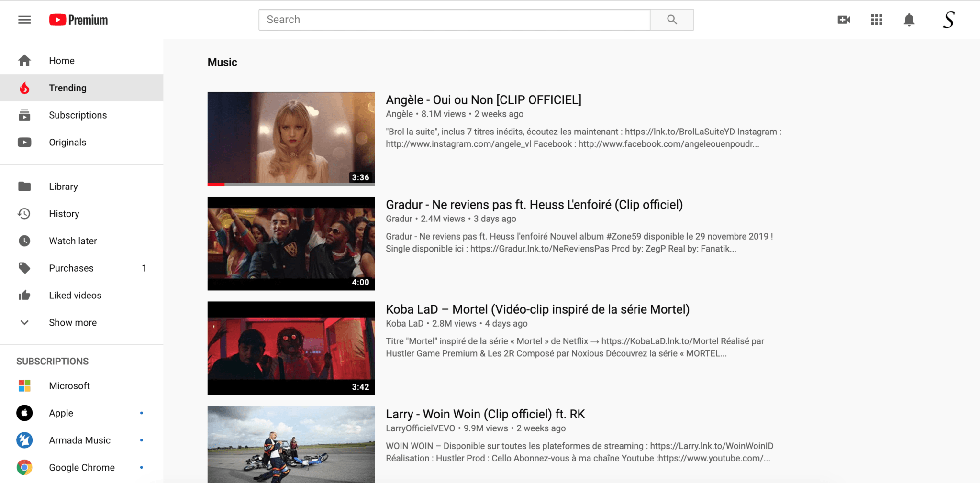This screenshot has height=483, width=980.
Task: Play the Angèle - Oui ou Non video
Action: pos(291,138)
